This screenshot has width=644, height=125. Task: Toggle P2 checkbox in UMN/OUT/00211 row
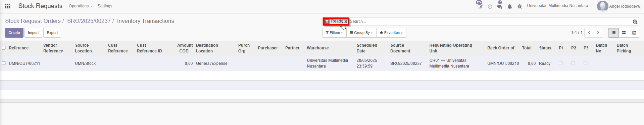point(573,63)
